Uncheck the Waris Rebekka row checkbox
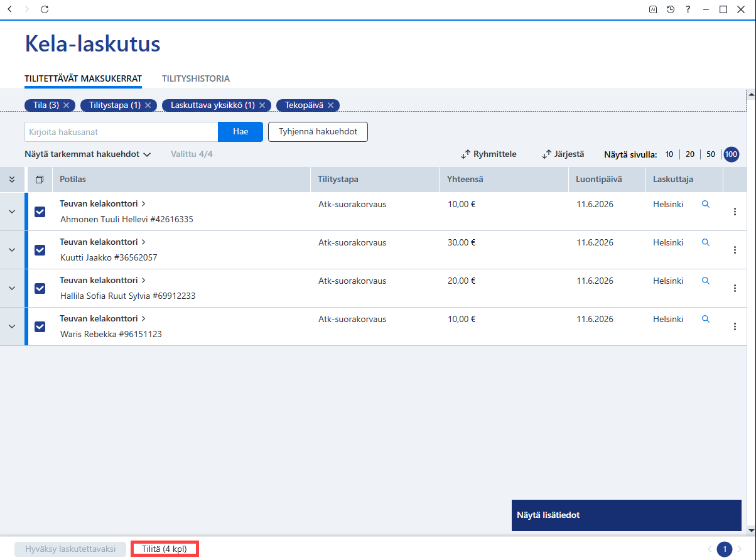 click(40, 326)
